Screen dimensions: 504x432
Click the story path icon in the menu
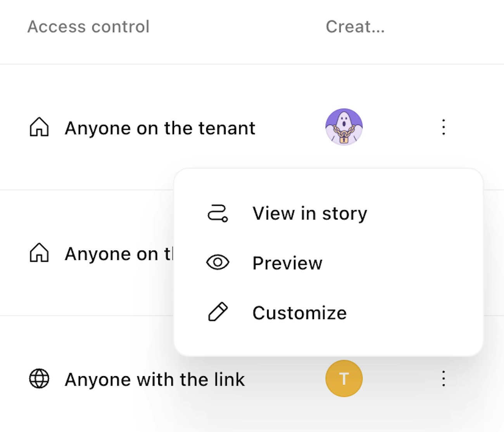(217, 213)
